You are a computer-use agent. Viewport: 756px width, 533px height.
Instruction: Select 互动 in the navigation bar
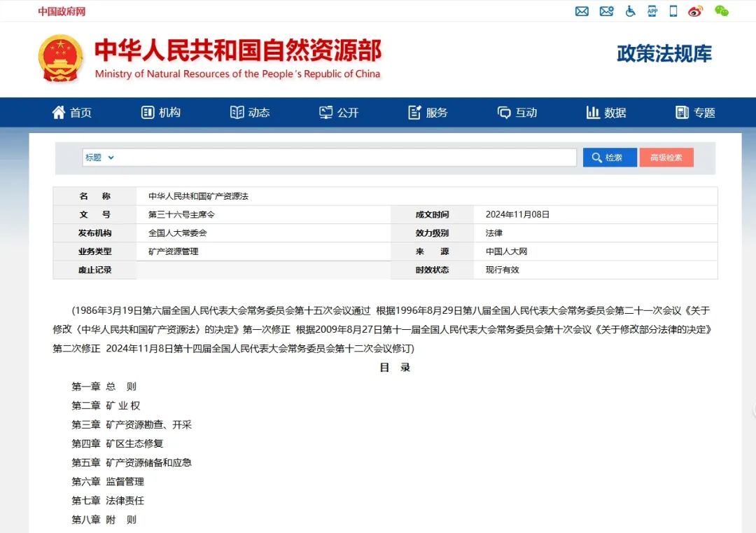pyautogui.click(x=517, y=113)
